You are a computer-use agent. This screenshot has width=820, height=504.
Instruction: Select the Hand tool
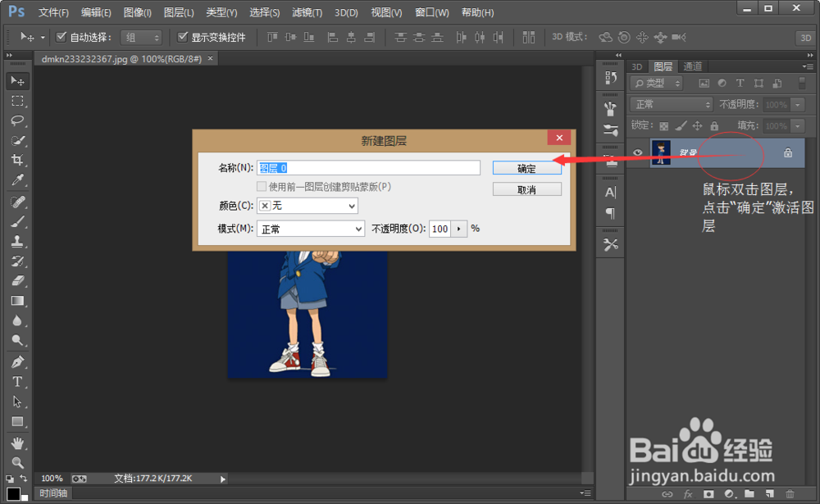pyautogui.click(x=17, y=443)
